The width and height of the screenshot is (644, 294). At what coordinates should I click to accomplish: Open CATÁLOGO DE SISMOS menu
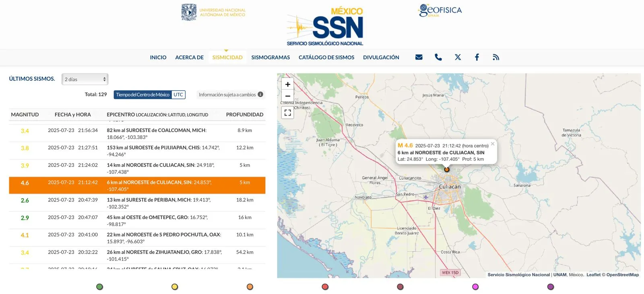point(326,57)
